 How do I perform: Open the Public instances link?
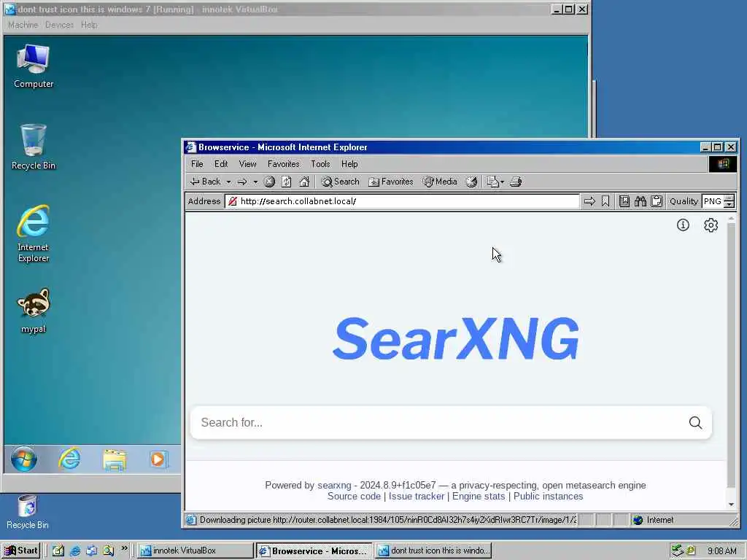point(549,496)
